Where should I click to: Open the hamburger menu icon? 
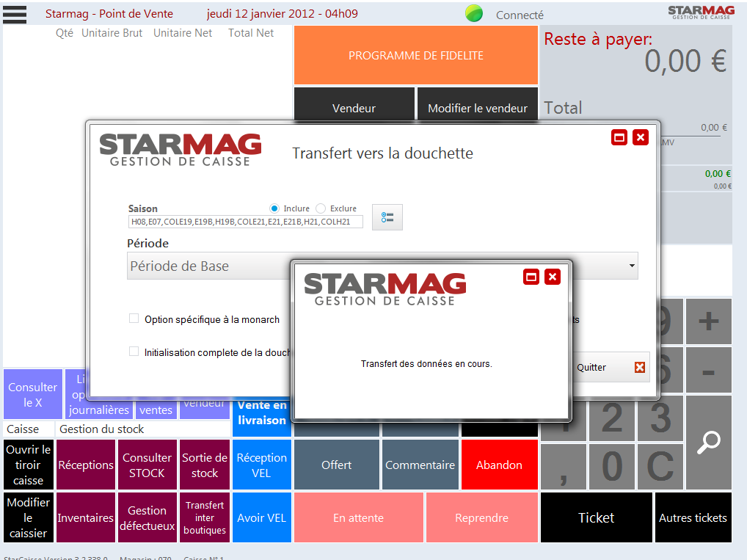[15, 14]
